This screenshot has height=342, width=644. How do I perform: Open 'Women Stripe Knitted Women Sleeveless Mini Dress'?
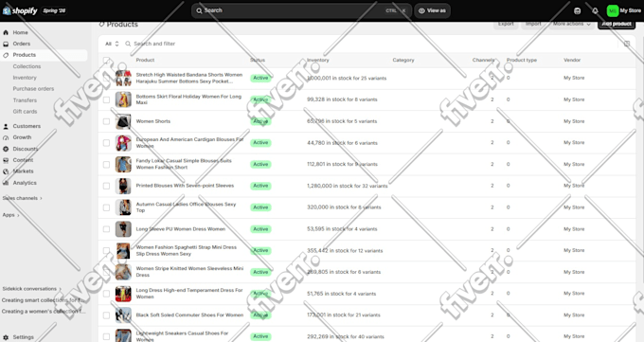[x=189, y=272]
